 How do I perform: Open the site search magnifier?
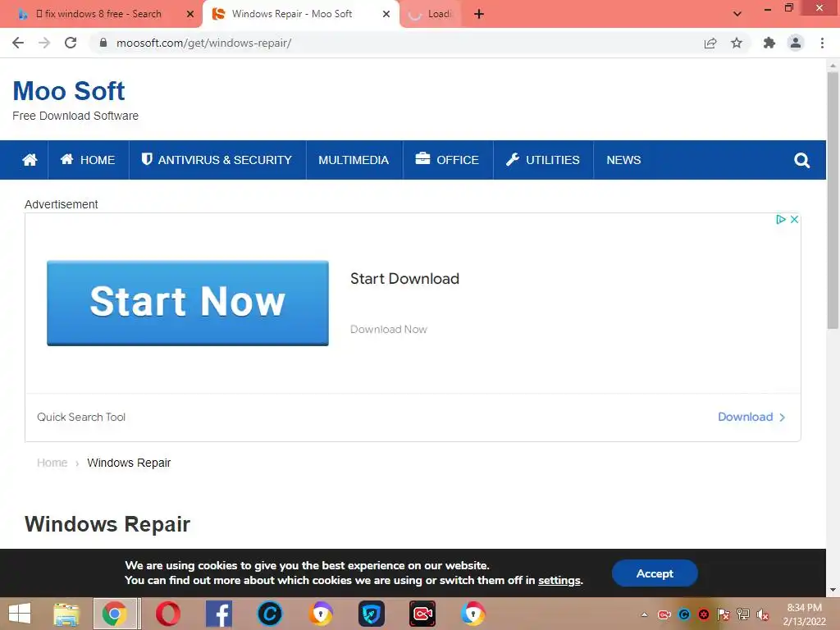801,160
